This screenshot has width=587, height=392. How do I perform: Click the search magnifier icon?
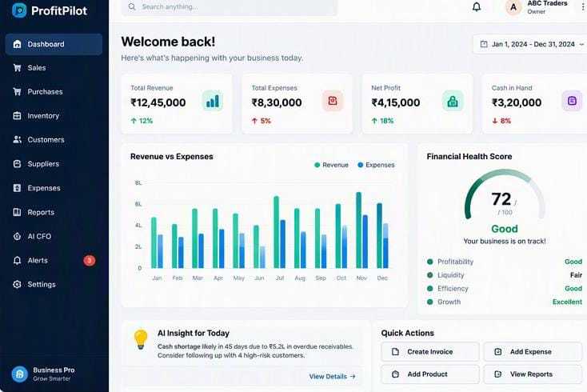tap(132, 6)
